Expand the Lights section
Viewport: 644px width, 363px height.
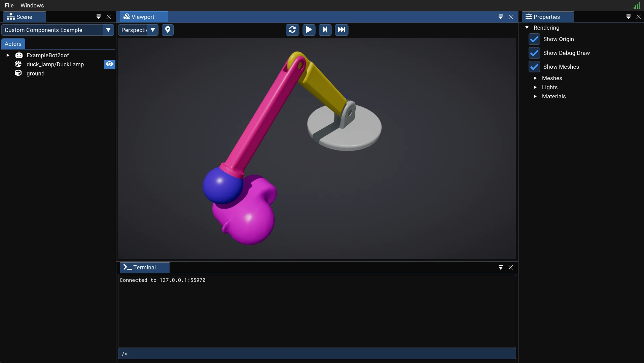(x=535, y=87)
